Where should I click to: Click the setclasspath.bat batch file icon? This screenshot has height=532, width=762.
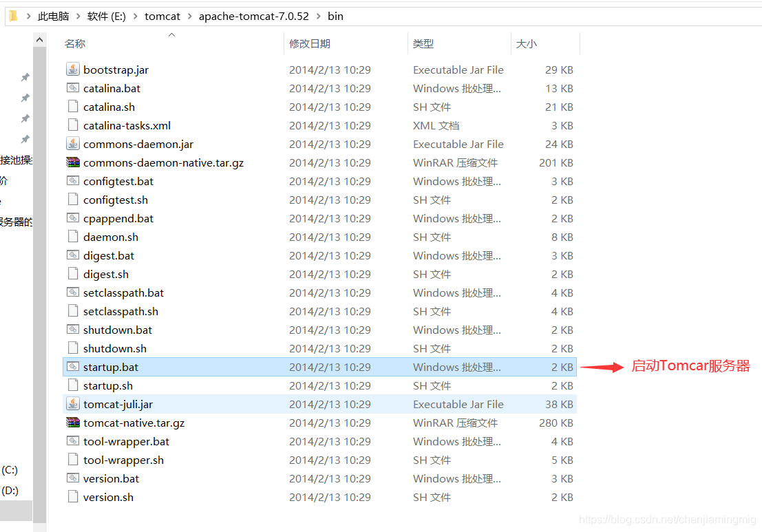pyautogui.click(x=73, y=292)
